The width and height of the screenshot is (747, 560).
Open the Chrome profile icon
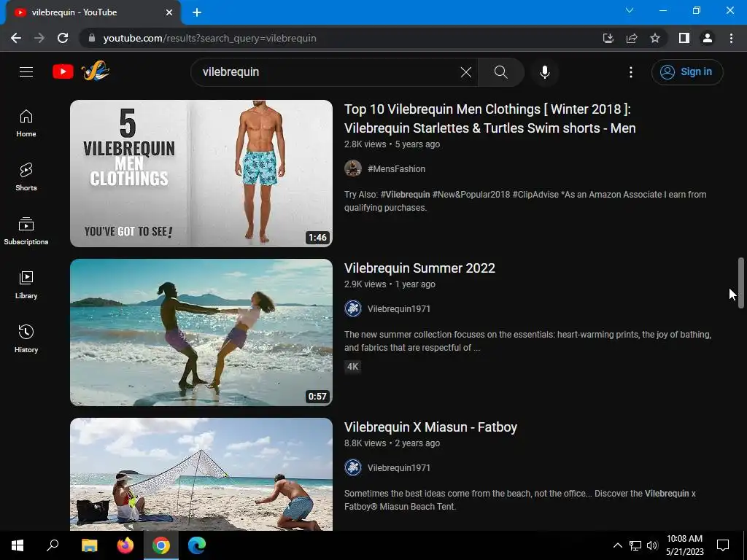(x=708, y=38)
